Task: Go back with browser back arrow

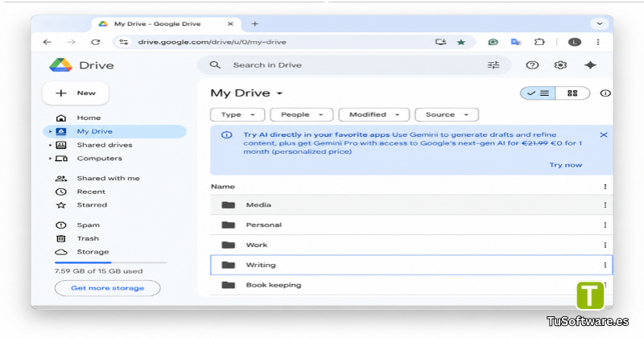Action: point(47,42)
